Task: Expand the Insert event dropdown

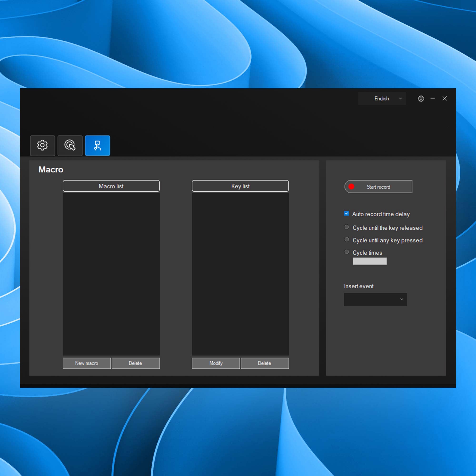Action: (x=375, y=299)
